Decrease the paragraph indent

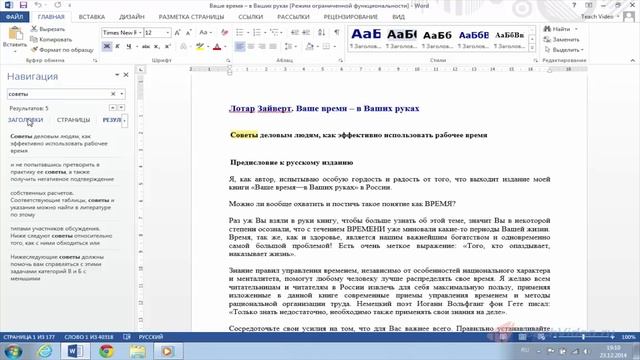pyautogui.click(x=294, y=33)
